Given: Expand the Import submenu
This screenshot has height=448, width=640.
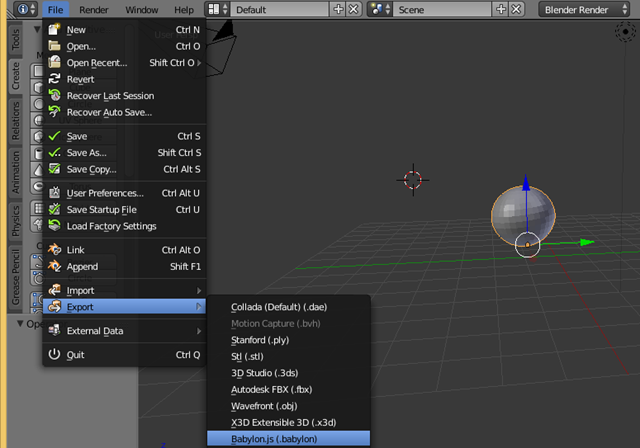Looking at the screenshot, I should click(x=124, y=291).
